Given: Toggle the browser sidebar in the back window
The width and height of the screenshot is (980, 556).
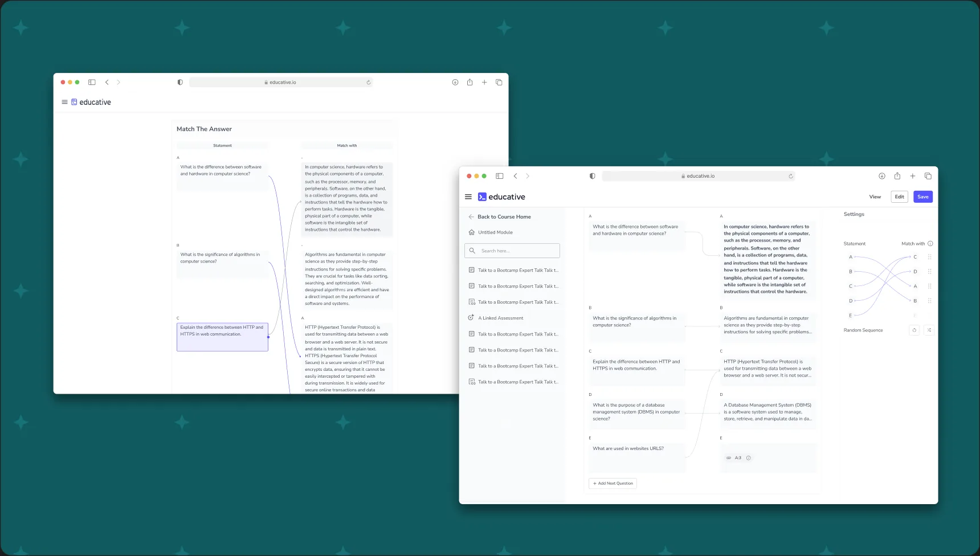Looking at the screenshot, I should (x=92, y=83).
